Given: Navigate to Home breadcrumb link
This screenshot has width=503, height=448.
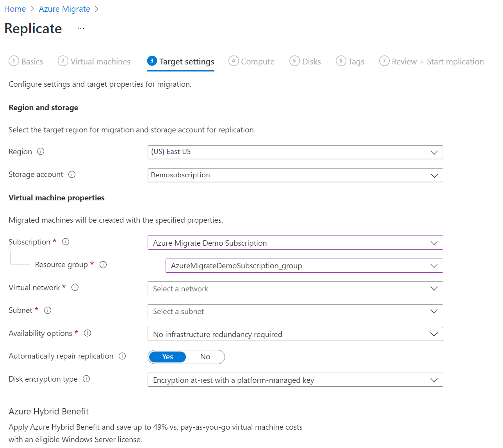Looking at the screenshot, I should [x=15, y=9].
